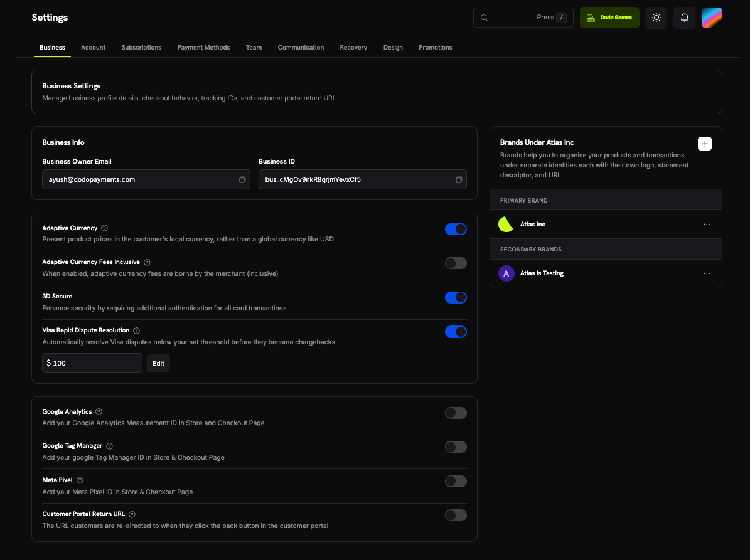Click the slash keyboard shortcut badge

click(562, 18)
